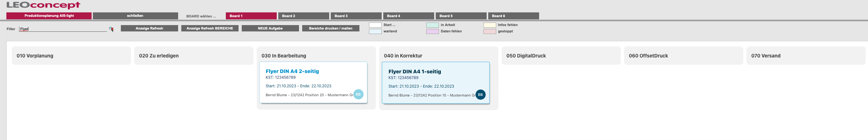
Task: Select Board 4 tab
Action: (408, 16)
